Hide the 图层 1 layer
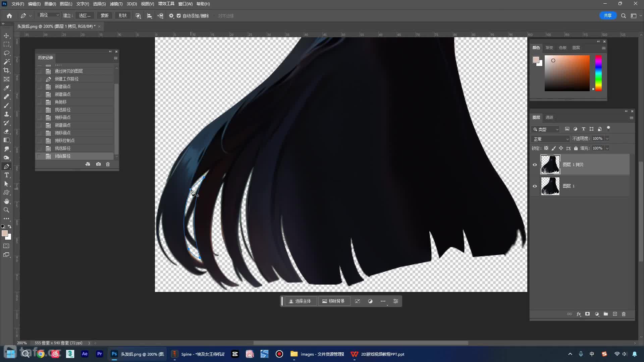644x362 pixels. [x=535, y=186]
